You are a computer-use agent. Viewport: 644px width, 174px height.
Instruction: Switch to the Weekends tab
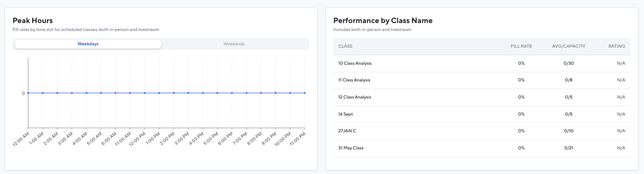(x=234, y=44)
